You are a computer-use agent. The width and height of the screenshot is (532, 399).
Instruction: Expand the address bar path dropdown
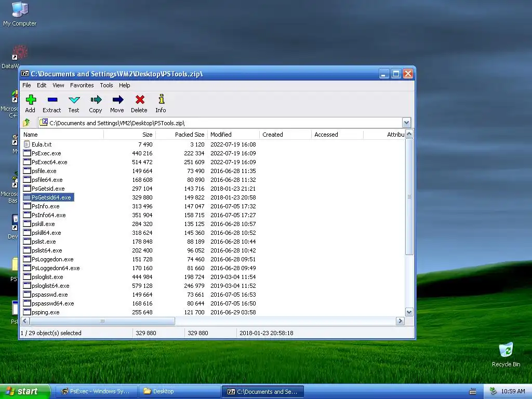pos(406,123)
